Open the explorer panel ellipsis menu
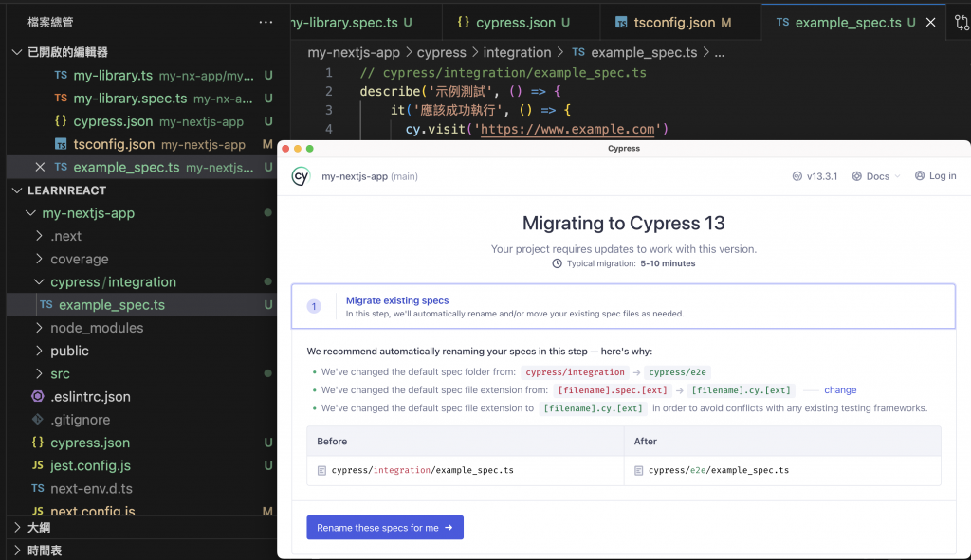This screenshot has height=560, width=971. (266, 23)
